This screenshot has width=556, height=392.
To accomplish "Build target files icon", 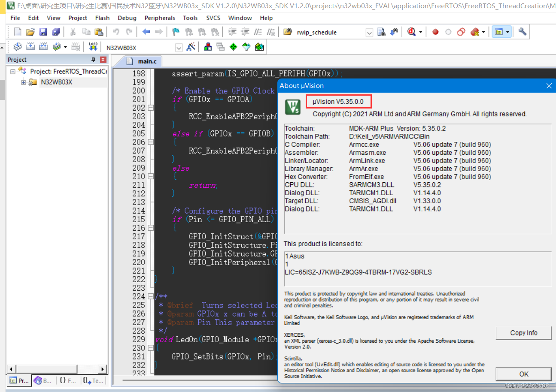I will (30, 47).
